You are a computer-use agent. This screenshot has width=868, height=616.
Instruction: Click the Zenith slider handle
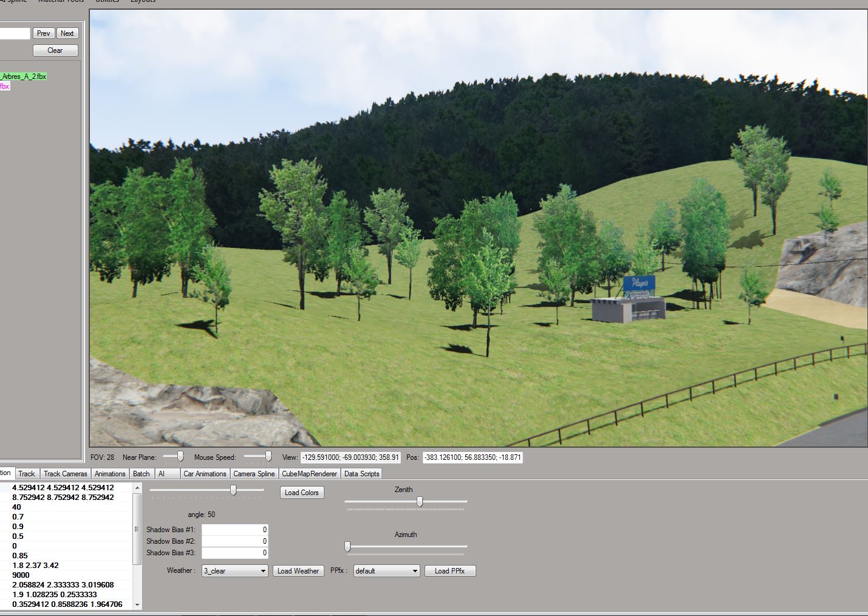click(420, 502)
